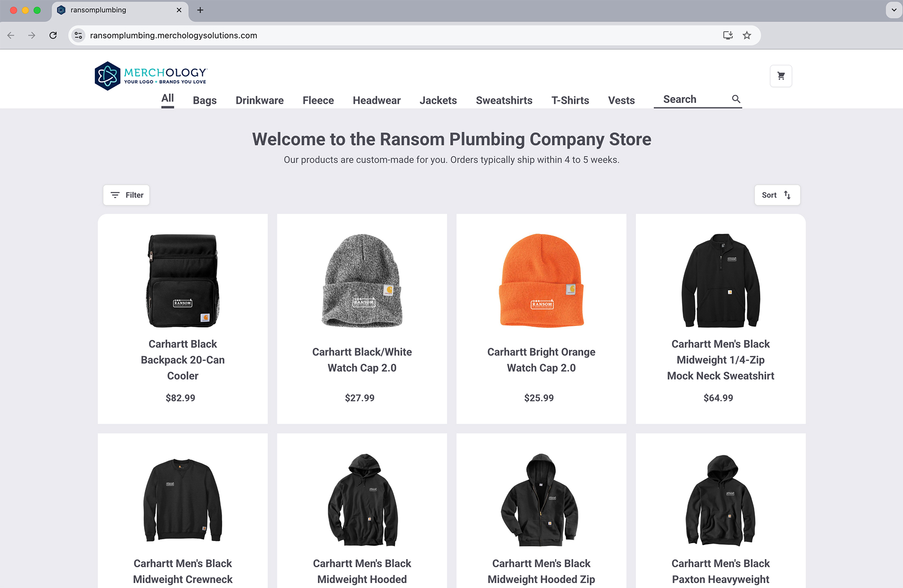Open the Bags category
The height and width of the screenshot is (588, 903).
pos(205,100)
